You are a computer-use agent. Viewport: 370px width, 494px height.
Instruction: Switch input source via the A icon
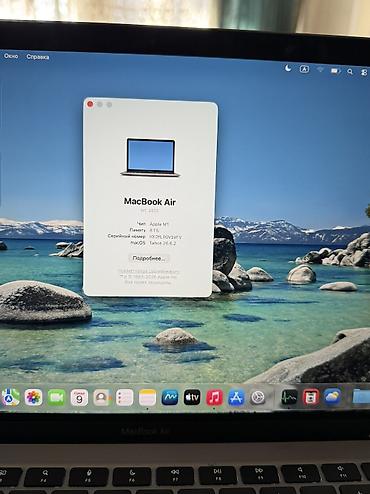pyautogui.click(x=304, y=69)
